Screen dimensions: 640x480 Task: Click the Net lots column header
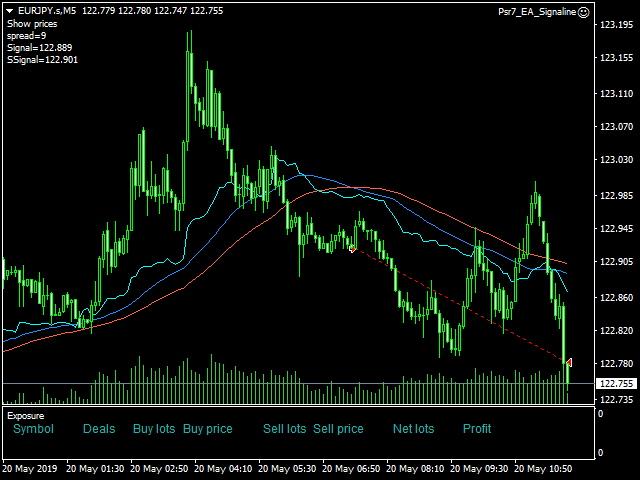[413, 429]
